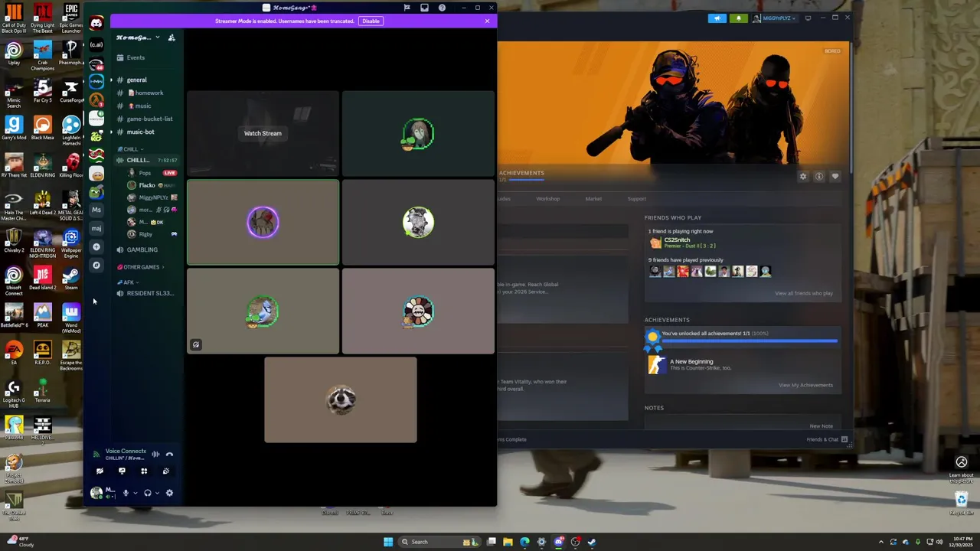Viewport: 980px width, 551px height.
Task: Click the pop-out icon on bottom-left video tile
Action: tap(196, 345)
